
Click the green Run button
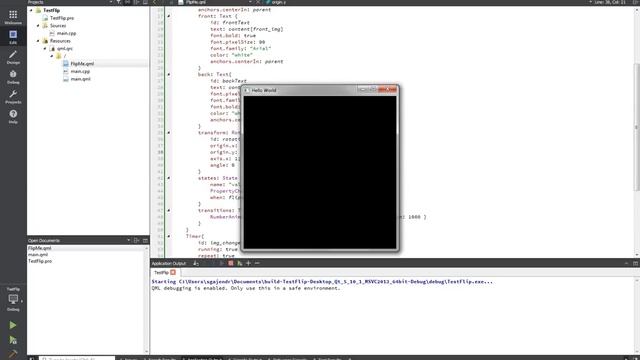[x=13, y=325]
